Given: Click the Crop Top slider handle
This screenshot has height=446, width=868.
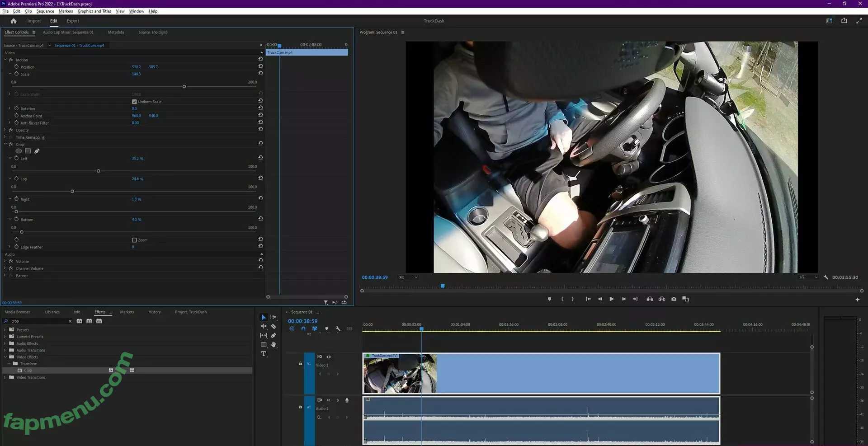Looking at the screenshot, I should click(72, 192).
